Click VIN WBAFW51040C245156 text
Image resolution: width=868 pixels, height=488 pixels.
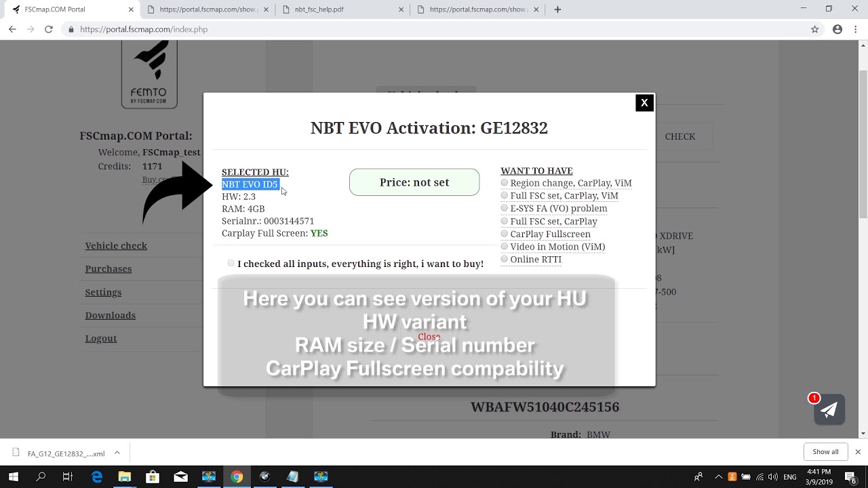(x=545, y=407)
